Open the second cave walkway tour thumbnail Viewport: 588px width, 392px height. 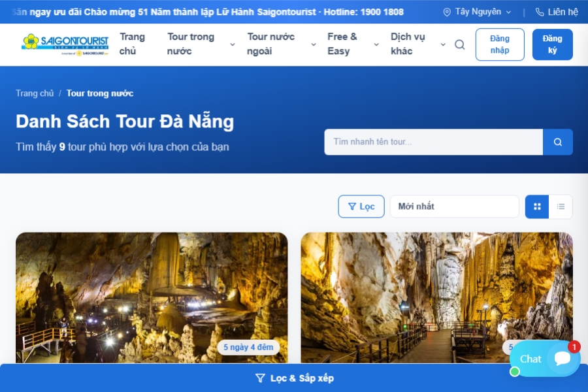tap(436, 297)
